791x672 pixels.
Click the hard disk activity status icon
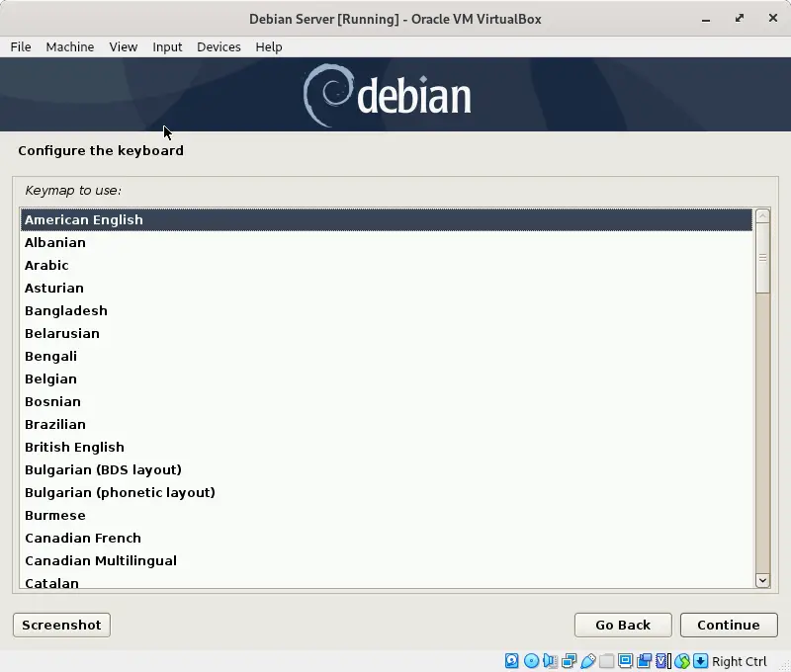click(511, 661)
